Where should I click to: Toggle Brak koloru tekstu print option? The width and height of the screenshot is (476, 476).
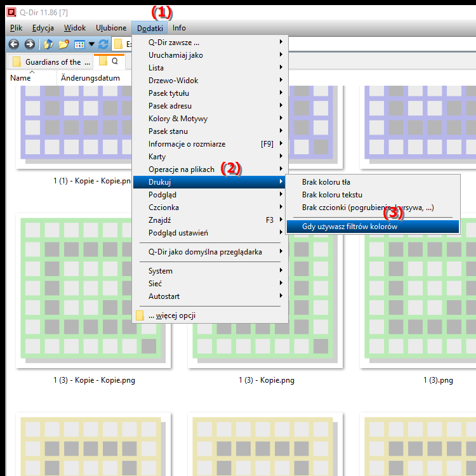373,195
